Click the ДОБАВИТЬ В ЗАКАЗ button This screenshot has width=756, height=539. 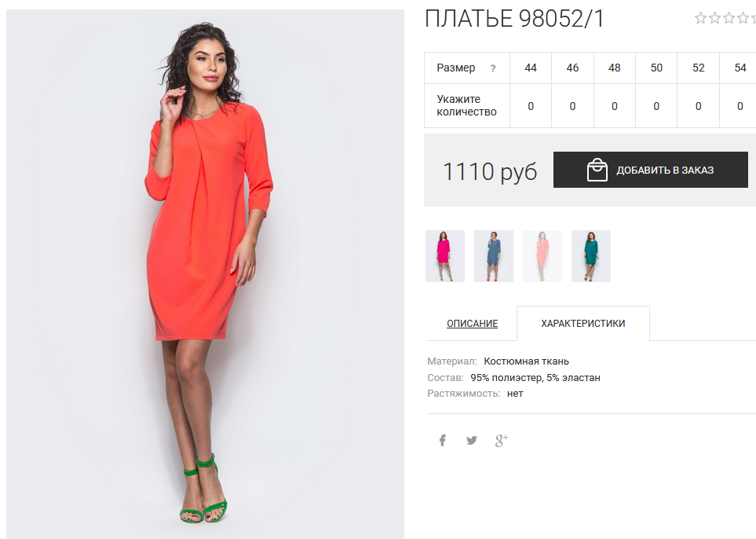coord(650,170)
